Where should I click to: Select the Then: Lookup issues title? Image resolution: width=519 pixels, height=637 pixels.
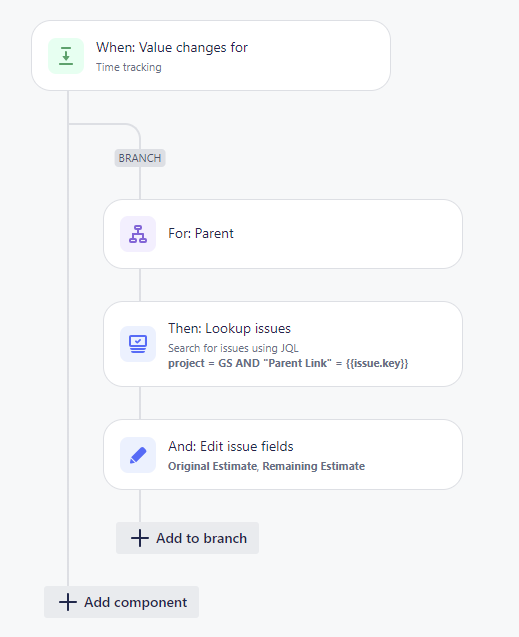click(229, 328)
